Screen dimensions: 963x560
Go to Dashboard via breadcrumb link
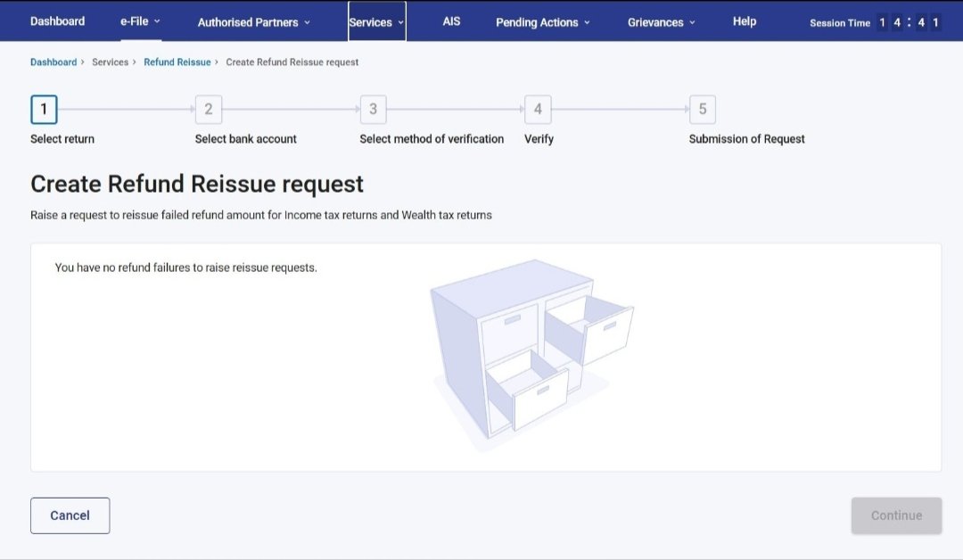[x=53, y=62]
